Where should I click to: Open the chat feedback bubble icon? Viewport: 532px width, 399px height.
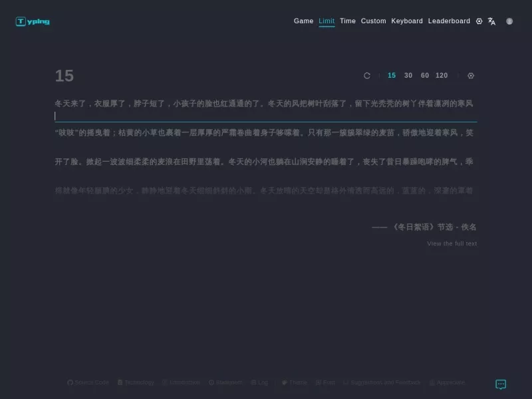[501, 384]
